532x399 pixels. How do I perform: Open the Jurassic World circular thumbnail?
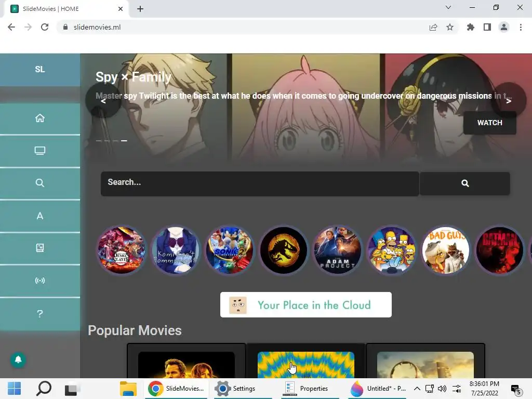tap(283, 250)
